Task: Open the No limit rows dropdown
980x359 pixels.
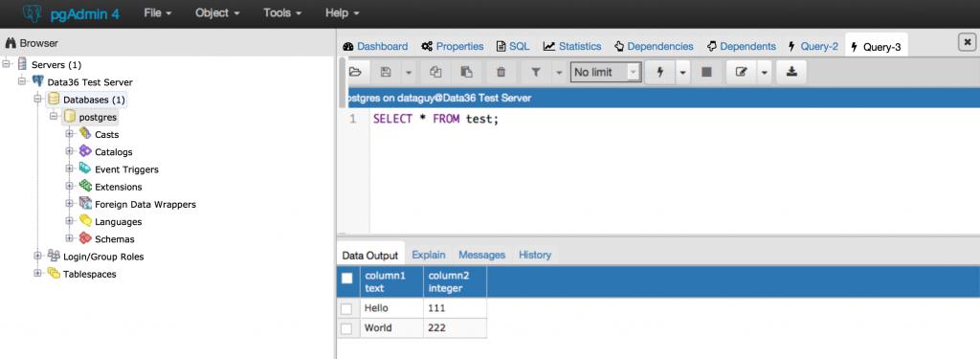Action: click(606, 73)
